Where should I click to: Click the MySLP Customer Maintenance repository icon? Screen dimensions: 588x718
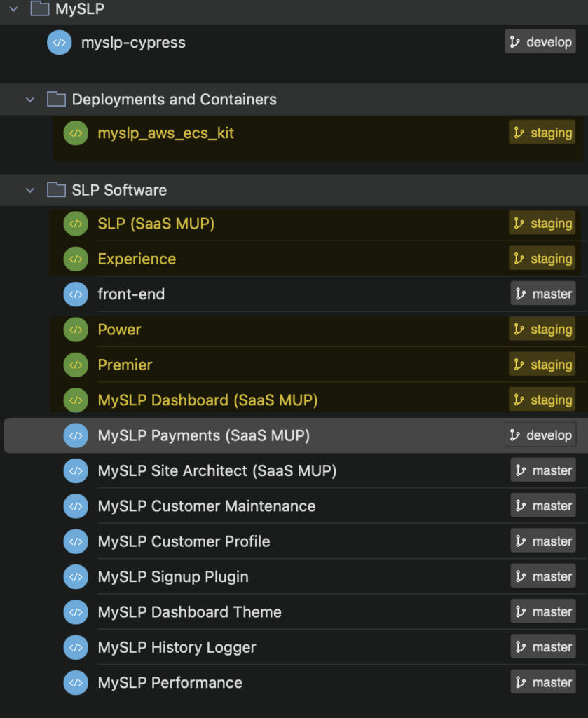point(76,506)
